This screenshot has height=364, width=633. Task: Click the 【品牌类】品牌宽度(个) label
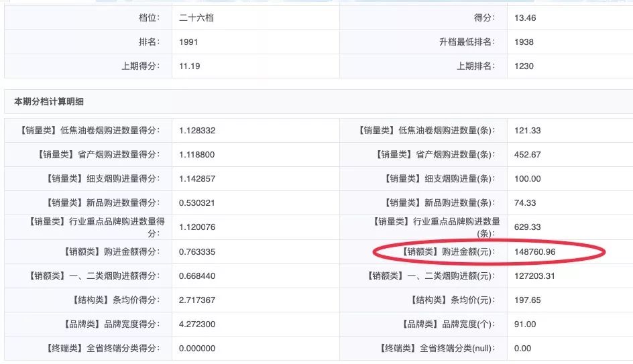(447, 324)
